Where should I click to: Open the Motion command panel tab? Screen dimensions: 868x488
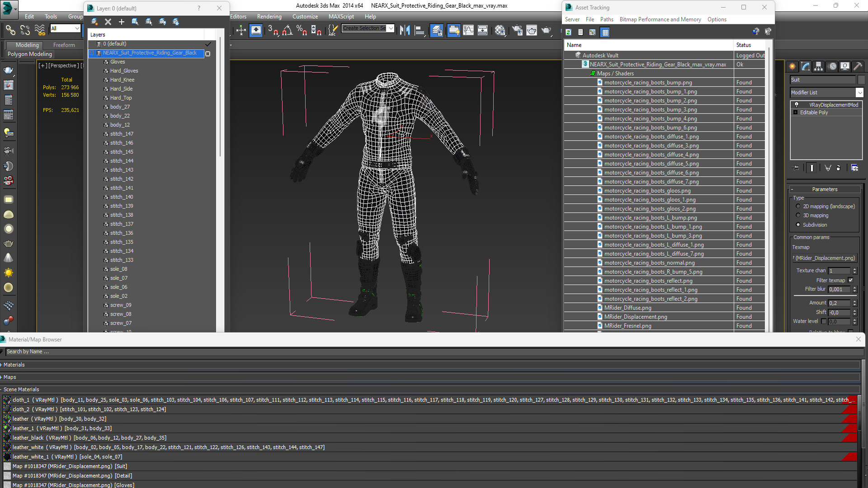(832, 66)
